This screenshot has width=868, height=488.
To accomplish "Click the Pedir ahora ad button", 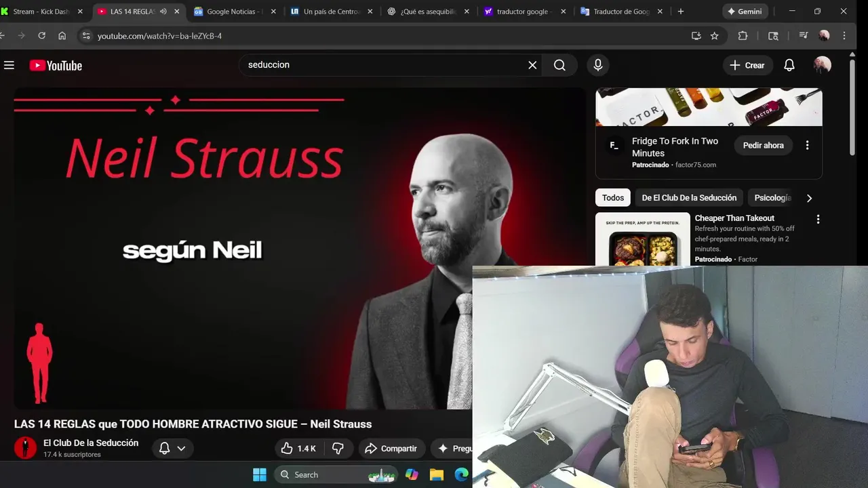I will (x=763, y=145).
